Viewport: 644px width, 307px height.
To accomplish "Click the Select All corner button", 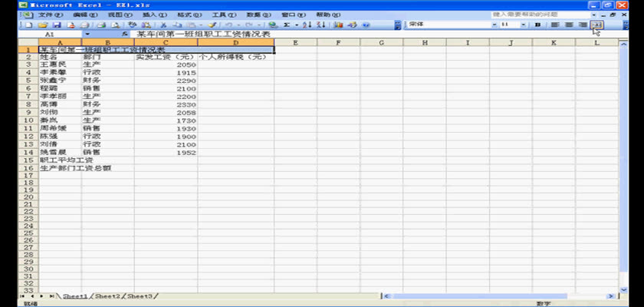I will (28, 42).
